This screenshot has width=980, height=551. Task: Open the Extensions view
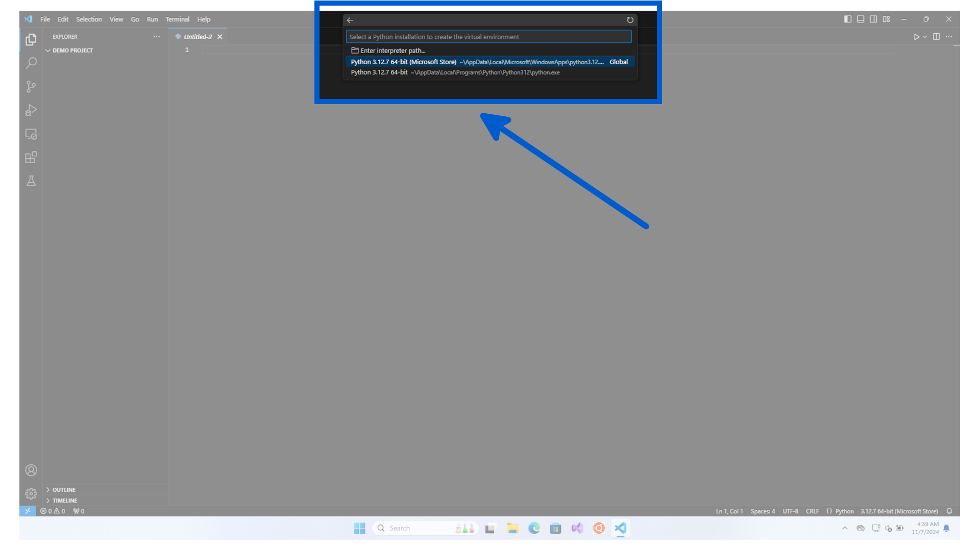pos(31,157)
